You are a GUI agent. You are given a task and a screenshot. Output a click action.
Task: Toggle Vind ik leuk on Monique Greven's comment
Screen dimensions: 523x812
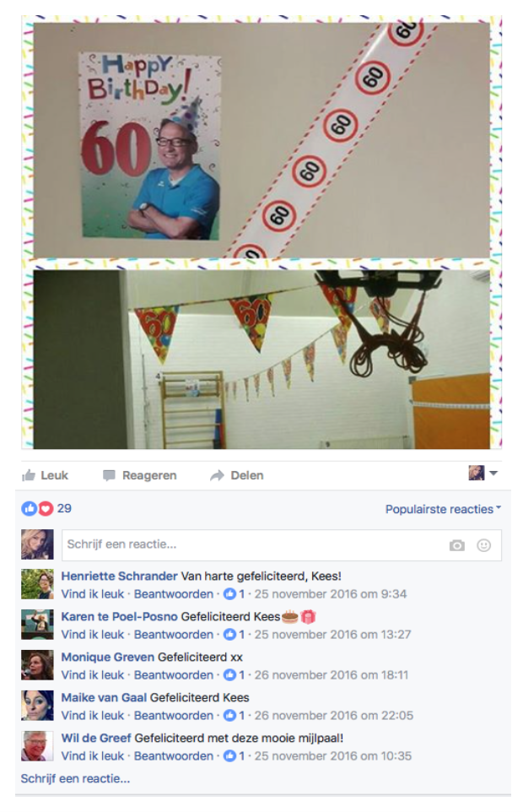93,675
